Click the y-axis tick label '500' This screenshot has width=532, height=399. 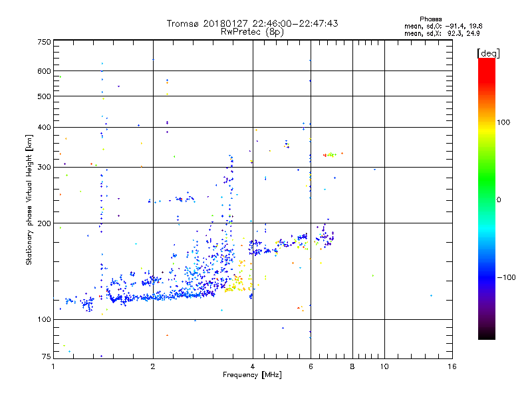click(x=44, y=96)
